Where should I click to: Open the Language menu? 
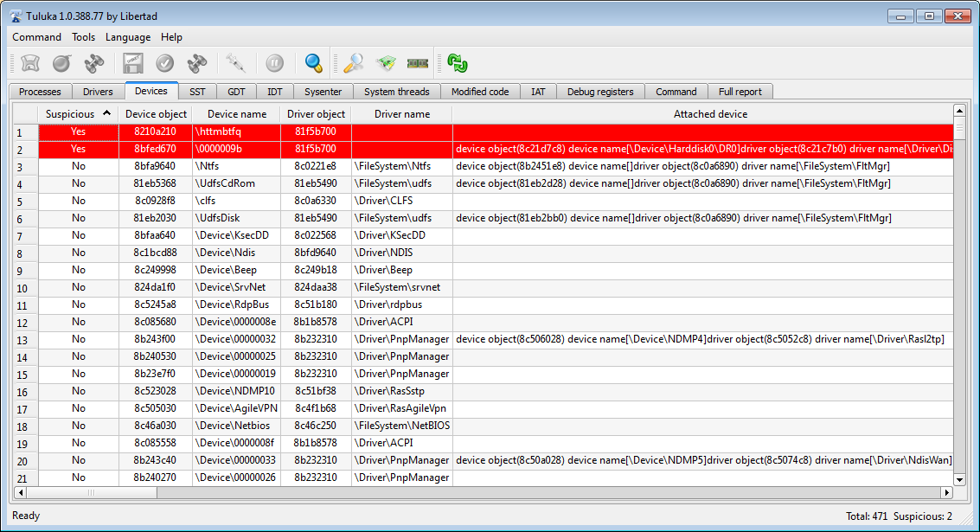(128, 37)
